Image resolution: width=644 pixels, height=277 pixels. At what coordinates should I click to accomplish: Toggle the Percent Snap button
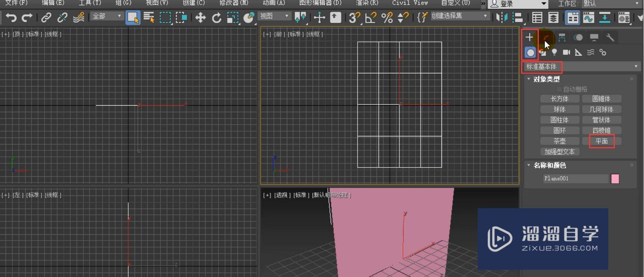coord(387,18)
